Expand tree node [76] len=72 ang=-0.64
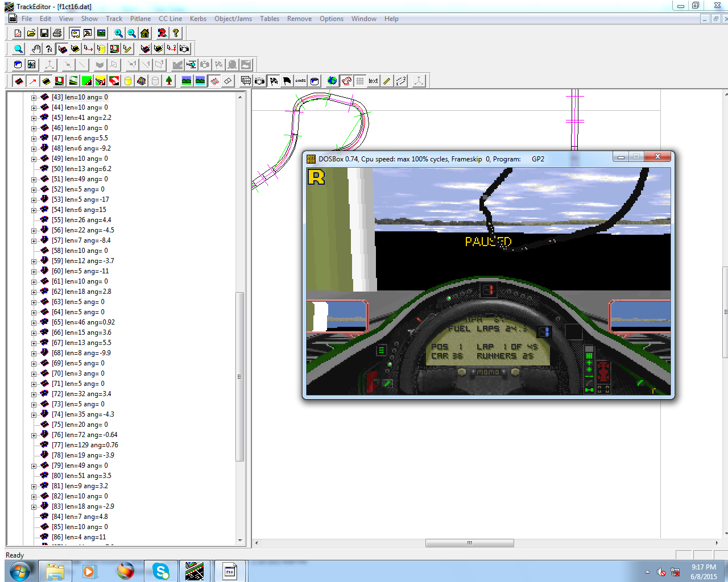The image size is (728, 582). (34, 435)
